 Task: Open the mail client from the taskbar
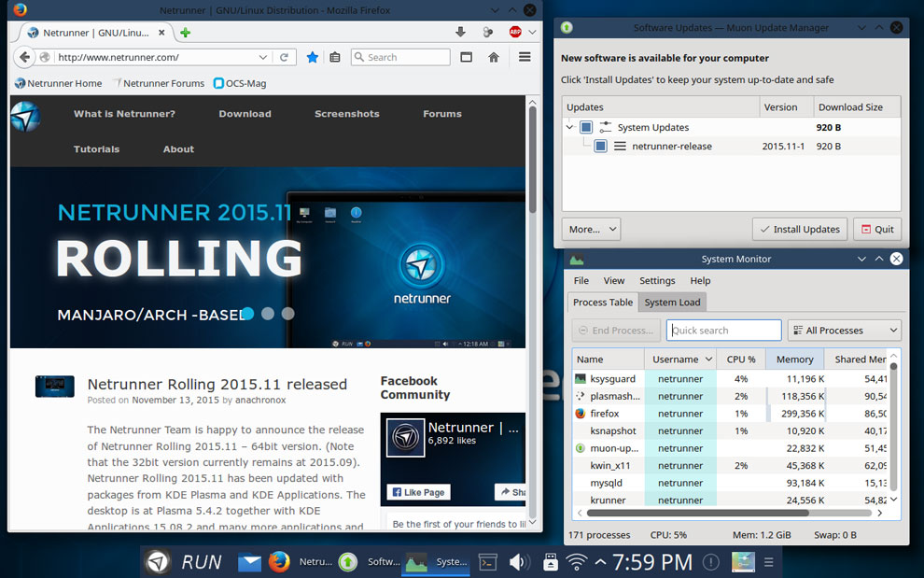click(249, 563)
